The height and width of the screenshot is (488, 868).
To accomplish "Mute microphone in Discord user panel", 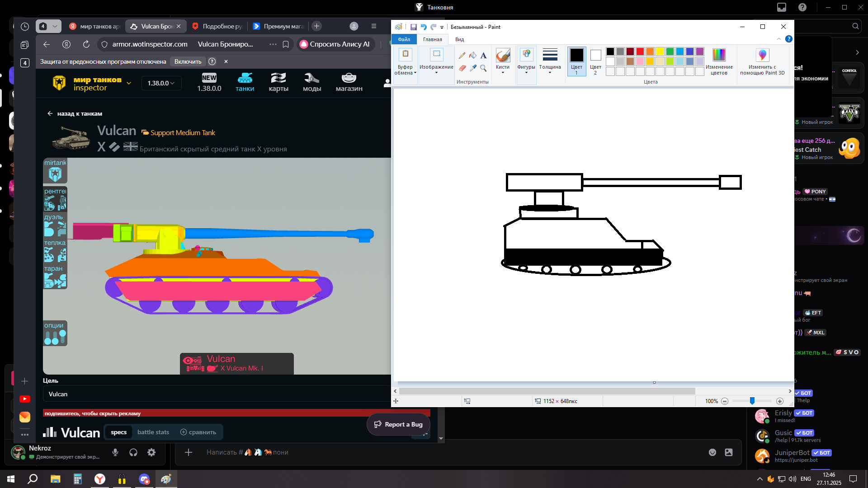I will coord(115,452).
